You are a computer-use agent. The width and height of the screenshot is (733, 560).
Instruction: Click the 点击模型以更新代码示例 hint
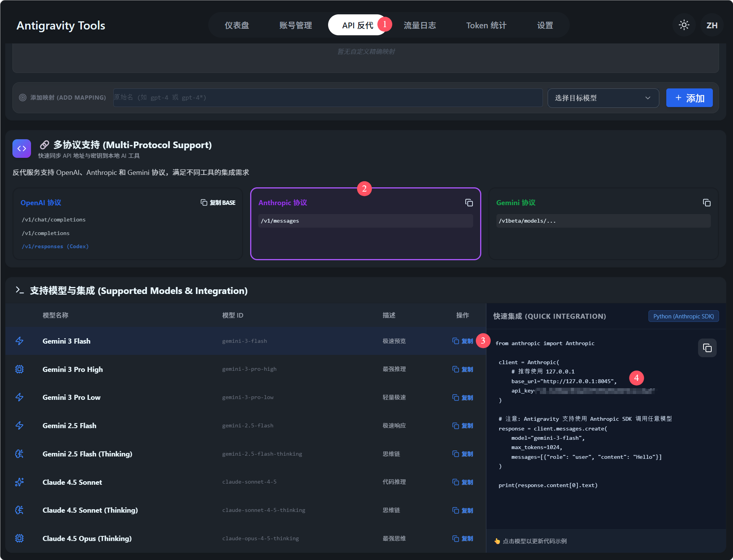tap(531, 541)
